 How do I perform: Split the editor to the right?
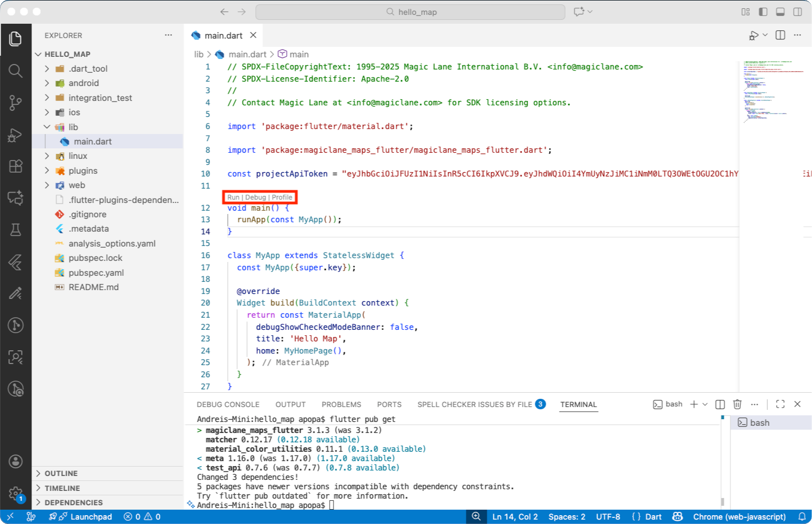780,35
